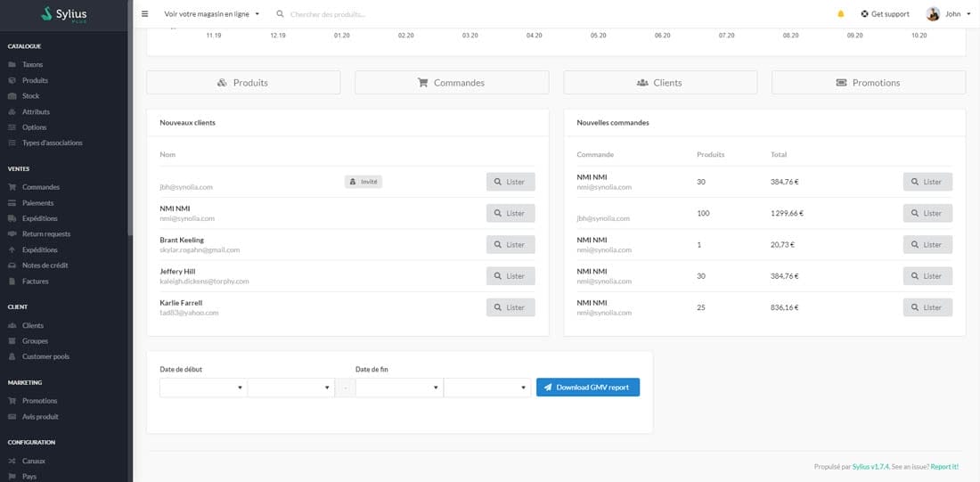The width and height of the screenshot is (980, 482).
Task: Open the second Date de début dropdown
Action: 290,388
